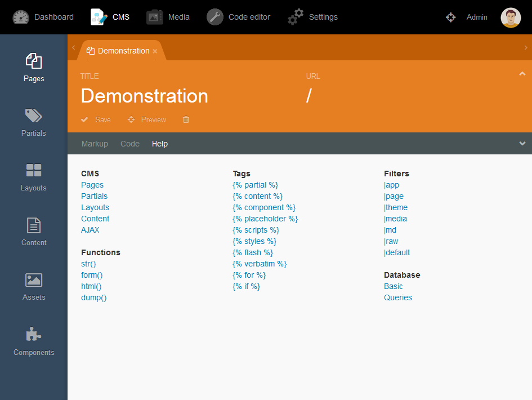Viewport: 532px width, 400px height.
Task: Open the |media filter link
Action: tap(395, 219)
